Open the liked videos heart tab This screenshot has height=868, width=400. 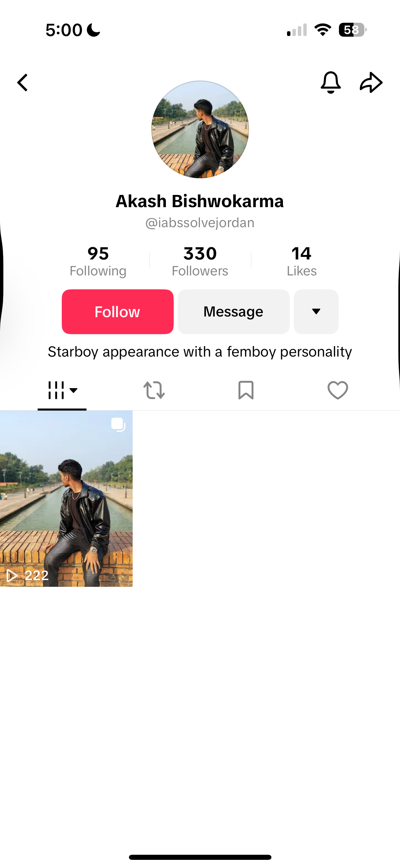(338, 390)
